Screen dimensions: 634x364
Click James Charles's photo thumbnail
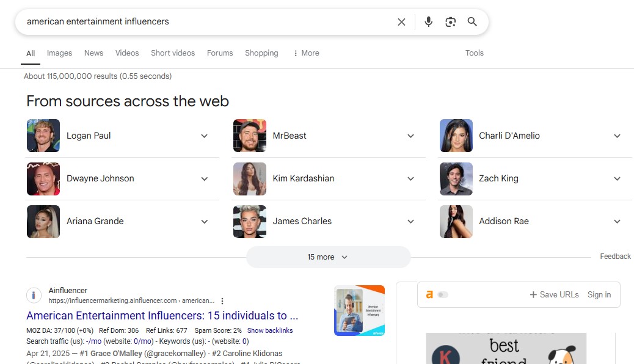coord(249,222)
